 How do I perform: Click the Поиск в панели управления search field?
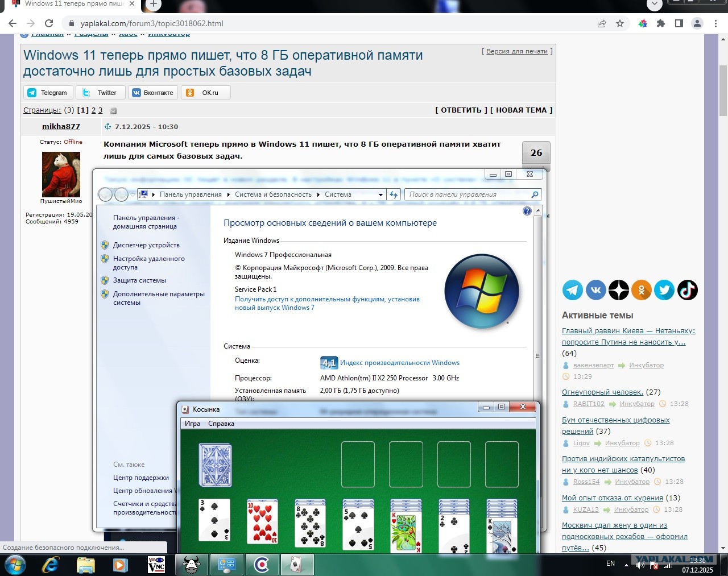472,194
